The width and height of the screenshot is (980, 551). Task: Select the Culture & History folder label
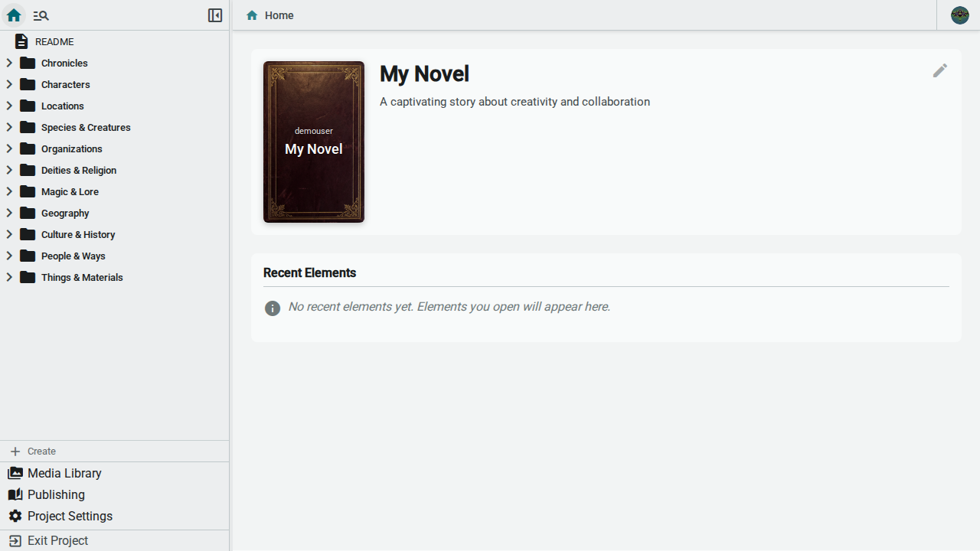click(x=78, y=234)
